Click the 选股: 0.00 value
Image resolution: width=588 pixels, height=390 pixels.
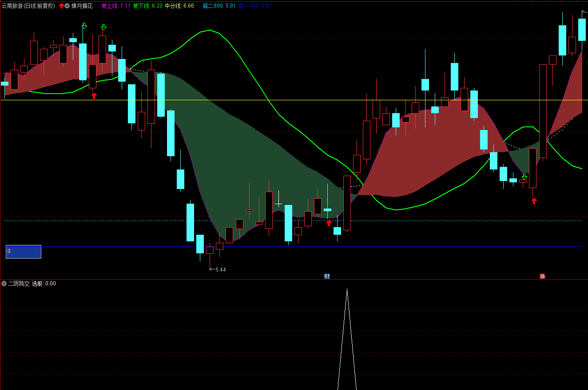click(x=44, y=284)
